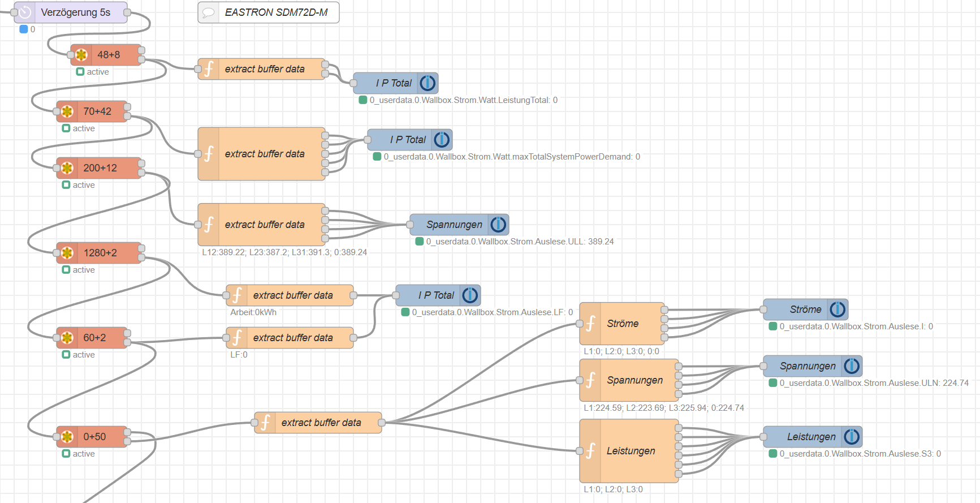Click the speech bubble icon on EASTRON SDM72D-M comment
980x503 pixels.
pyautogui.click(x=209, y=12)
